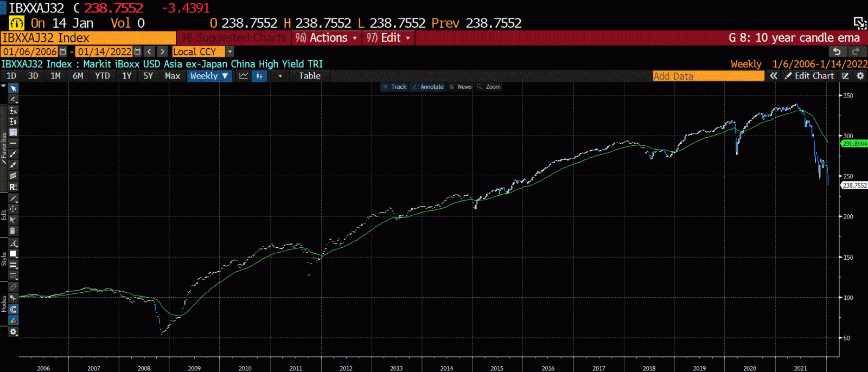Click the Table view button
This screenshot has height=372, width=868.
310,76
